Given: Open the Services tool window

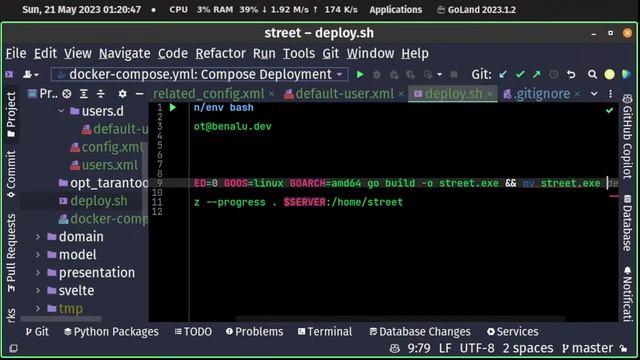Looking at the screenshot, I should (513, 332).
